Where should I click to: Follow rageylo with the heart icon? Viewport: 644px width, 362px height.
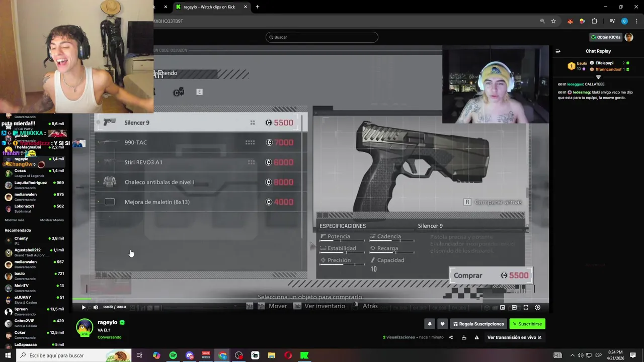pyautogui.click(x=442, y=324)
